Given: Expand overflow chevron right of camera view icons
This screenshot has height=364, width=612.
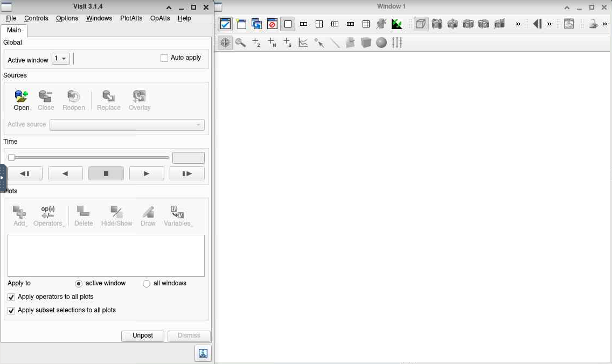Looking at the screenshot, I should click(518, 24).
